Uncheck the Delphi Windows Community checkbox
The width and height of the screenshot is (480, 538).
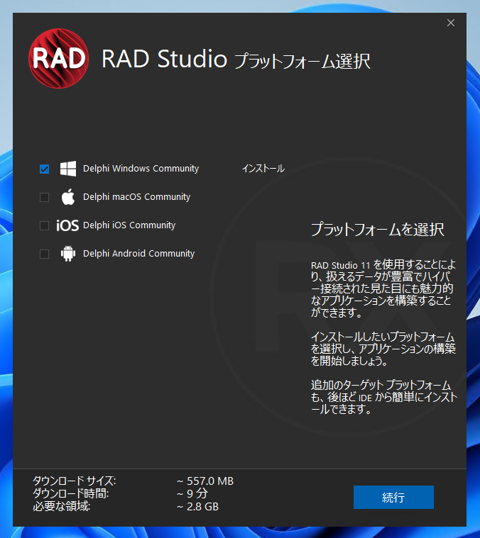tap(44, 169)
